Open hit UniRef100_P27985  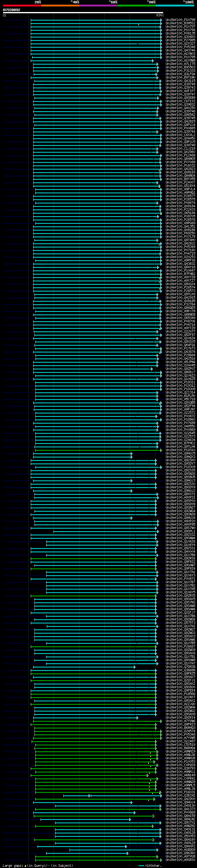(x=180, y=40)
